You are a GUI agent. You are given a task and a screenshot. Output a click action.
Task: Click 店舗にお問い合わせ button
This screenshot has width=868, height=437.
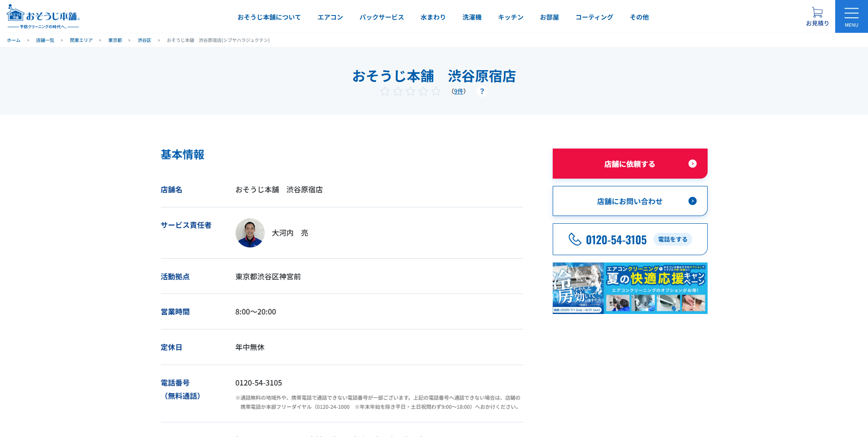pos(630,201)
